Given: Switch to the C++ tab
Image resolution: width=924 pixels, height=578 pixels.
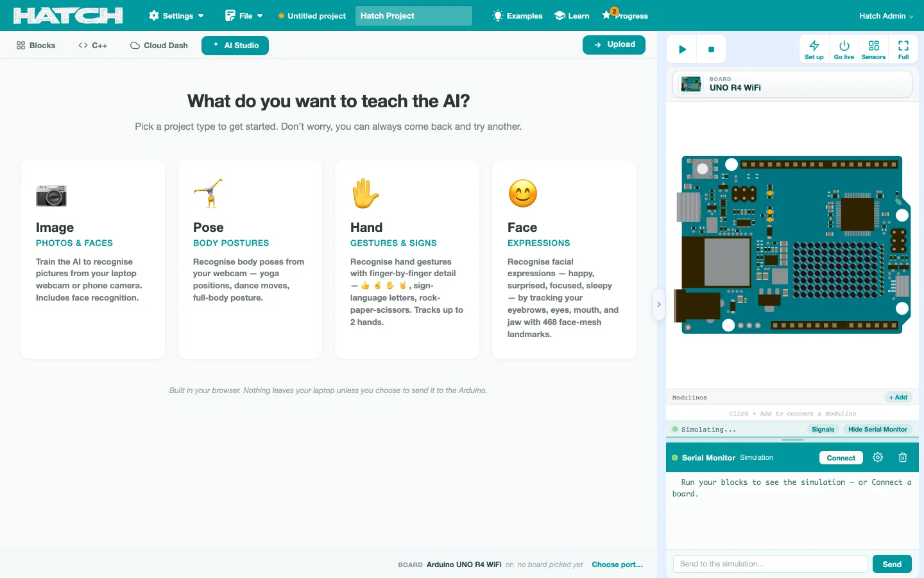Looking at the screenshot, I should 93,46.
